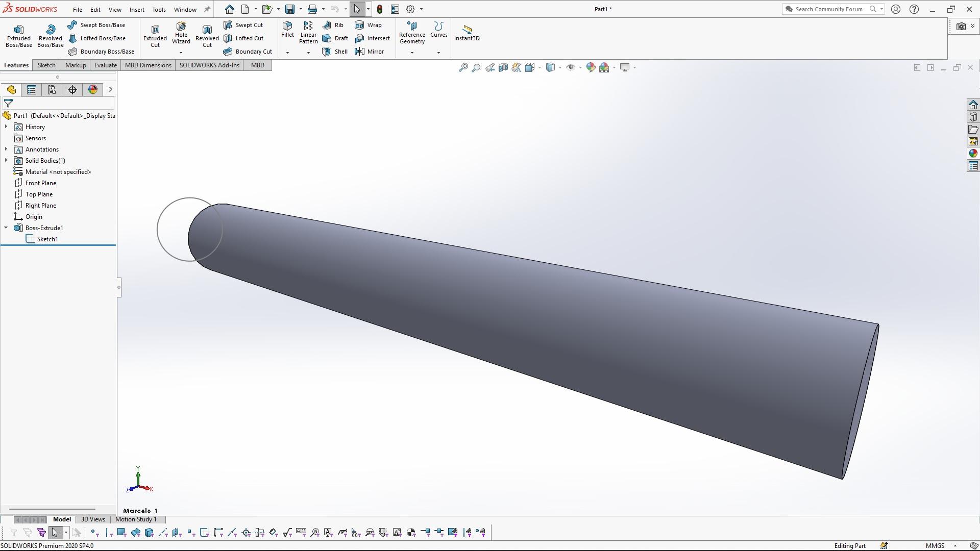Expand more manager tabs chevron
Image resolution: width=980 pixels, height=551 pixels.
click(x=110, y=90)
